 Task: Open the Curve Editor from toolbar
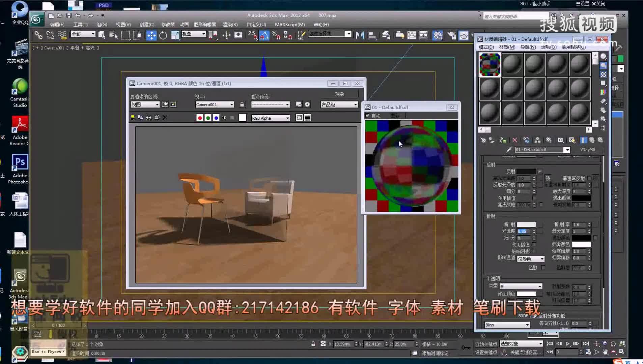(x=412, y=35)
